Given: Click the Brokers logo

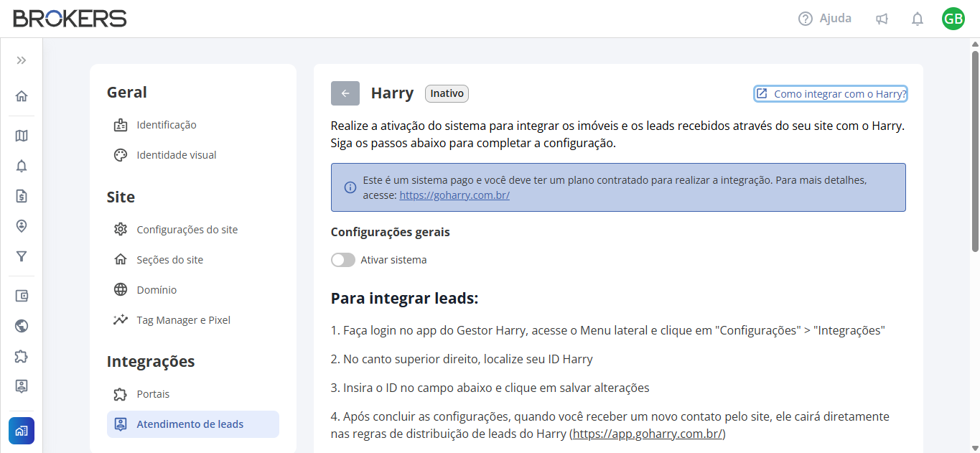Looking at the screenshot, I should (x=70, y=19).
